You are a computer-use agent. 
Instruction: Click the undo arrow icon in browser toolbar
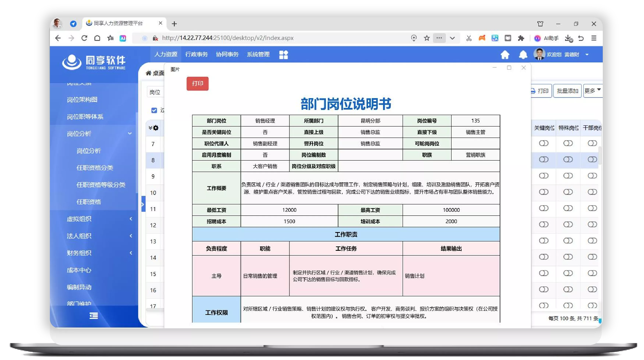tap(581, 38)
